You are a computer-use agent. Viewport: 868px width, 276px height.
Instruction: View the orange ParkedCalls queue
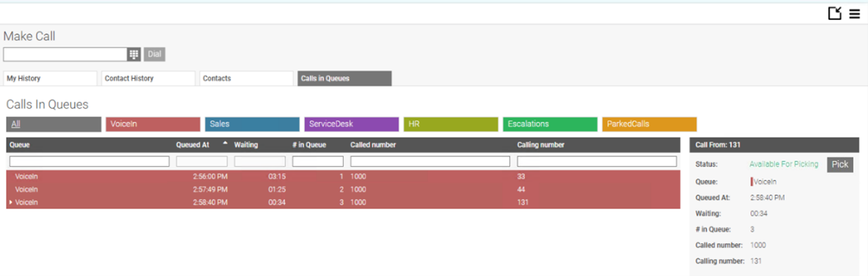point(649,124)
